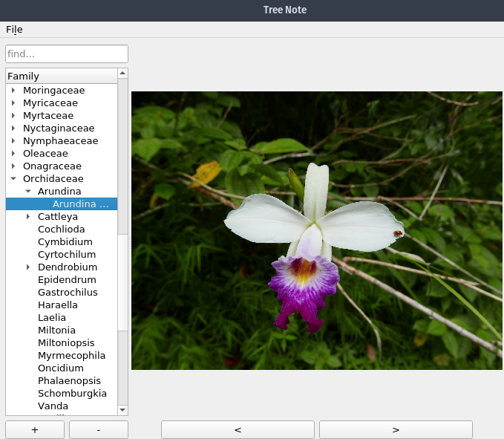Select the Phalaenopsis tree item
This screenshot has width=504, height=439.
(x=69, y=381)
